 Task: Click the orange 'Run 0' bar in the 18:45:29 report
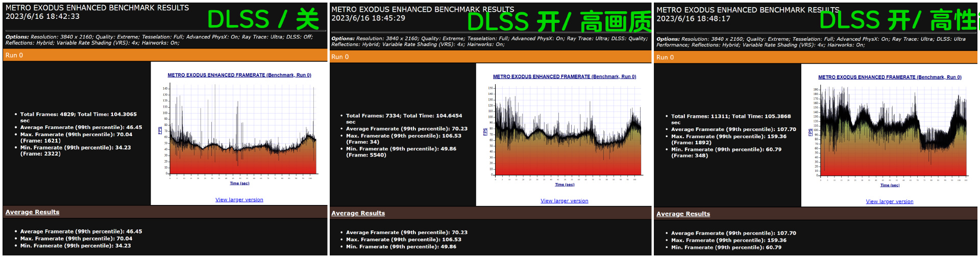point(491,57)
